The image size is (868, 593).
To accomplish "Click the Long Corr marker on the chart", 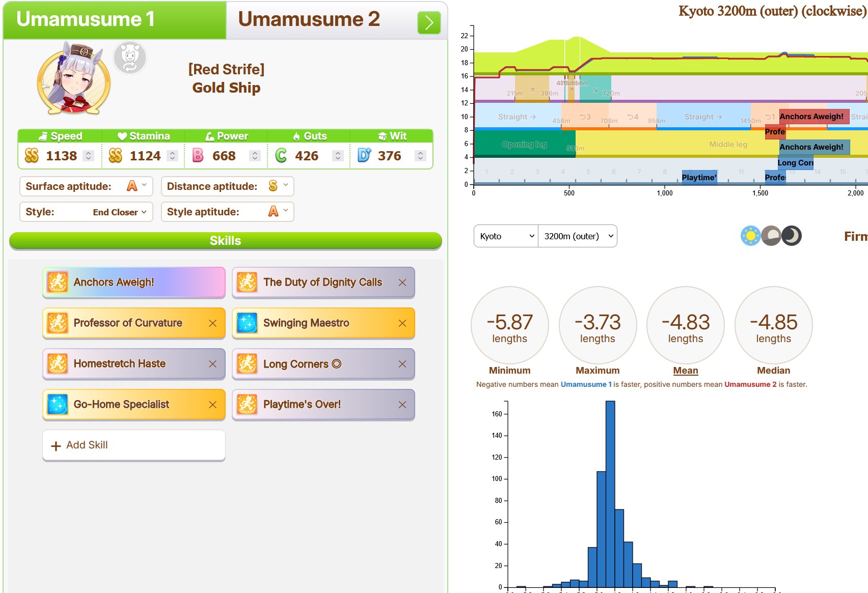I will 795,163.
